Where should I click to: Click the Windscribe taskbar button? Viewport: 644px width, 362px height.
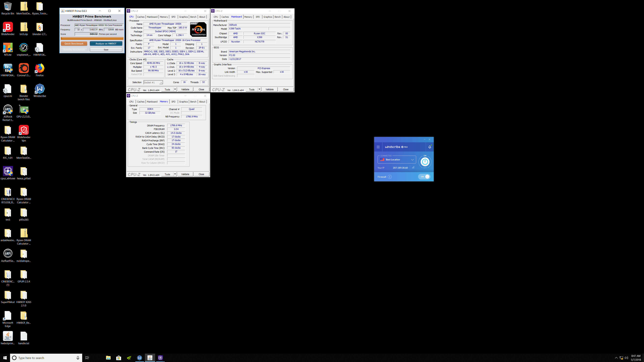(x=140, y=358)
